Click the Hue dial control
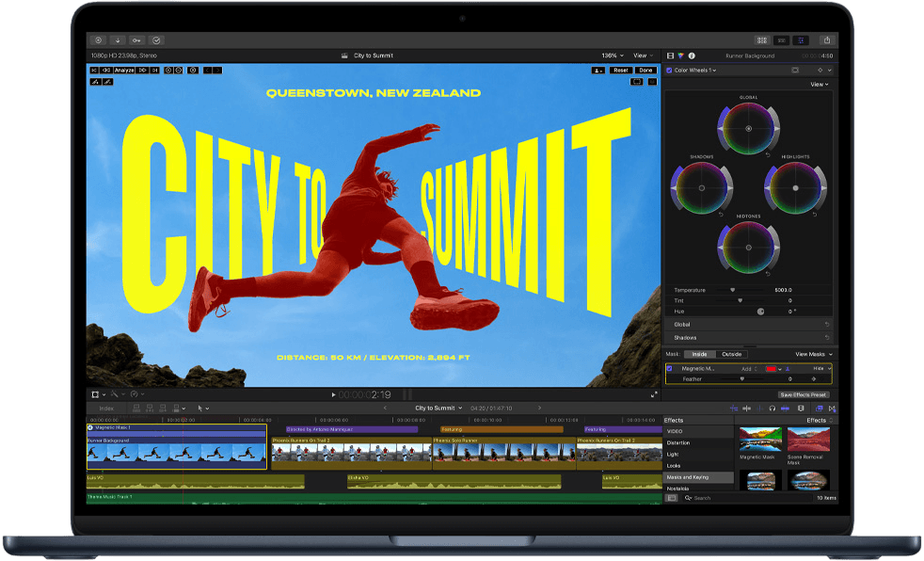 point(761,312)
